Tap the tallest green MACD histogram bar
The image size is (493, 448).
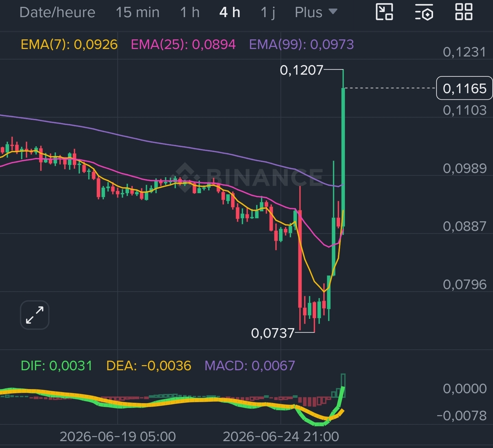(343, 386)
